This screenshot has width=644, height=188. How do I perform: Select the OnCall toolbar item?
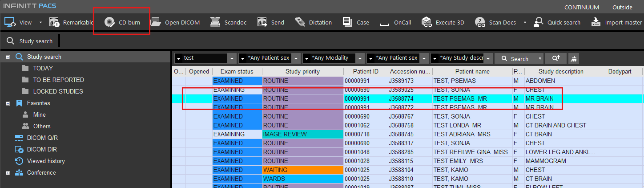[395, 22]
